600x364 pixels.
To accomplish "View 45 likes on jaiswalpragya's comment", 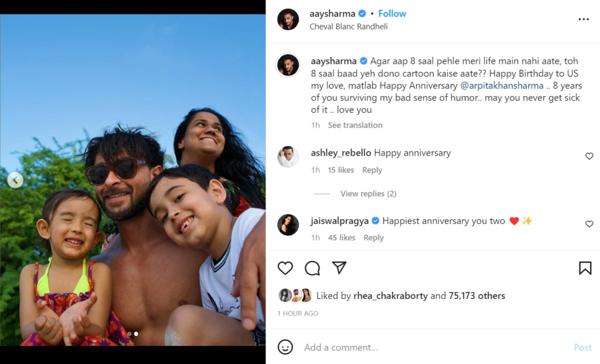I will pos(342,238).
